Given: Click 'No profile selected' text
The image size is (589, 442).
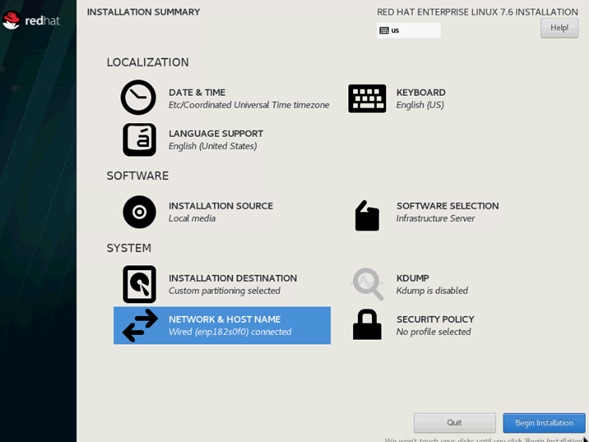Looking at the screenshot, I should (433, 332).
